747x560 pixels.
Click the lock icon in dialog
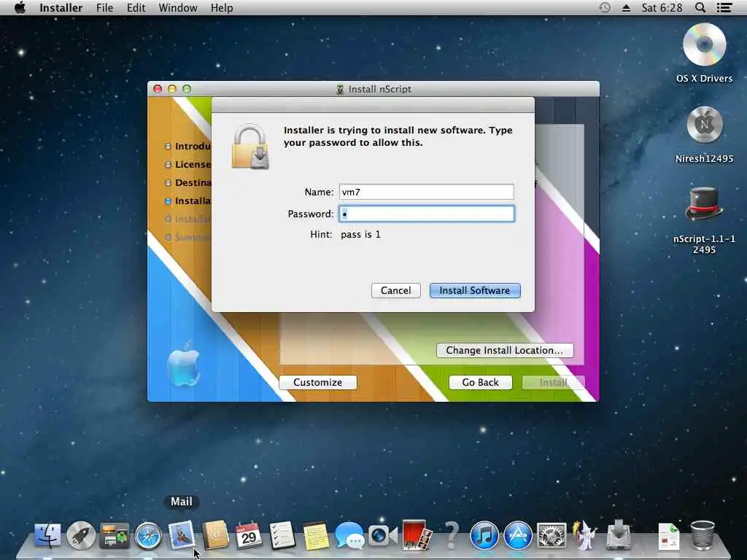(x=251, y=147)
